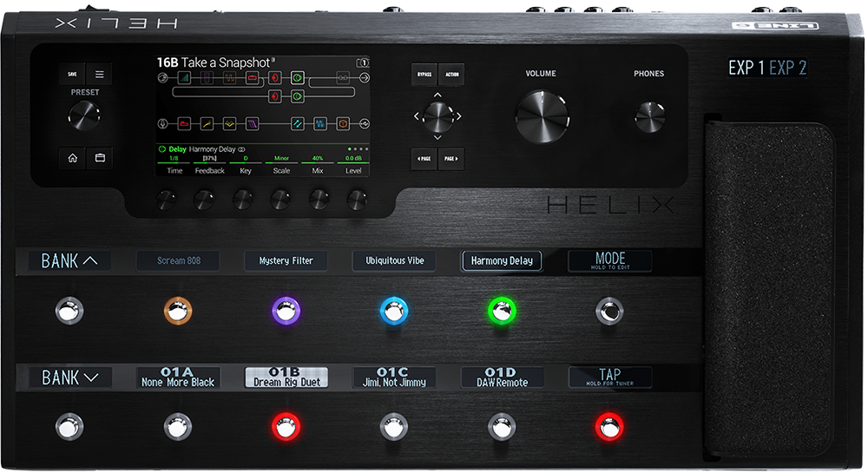Select the yellow EQ wave block on path 2

click(x=229, y=124)
